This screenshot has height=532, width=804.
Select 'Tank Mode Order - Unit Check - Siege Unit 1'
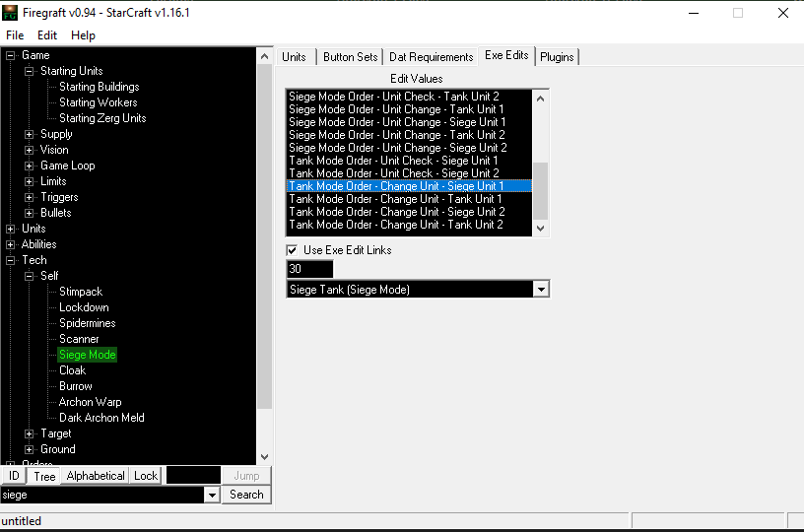point(409,161)
